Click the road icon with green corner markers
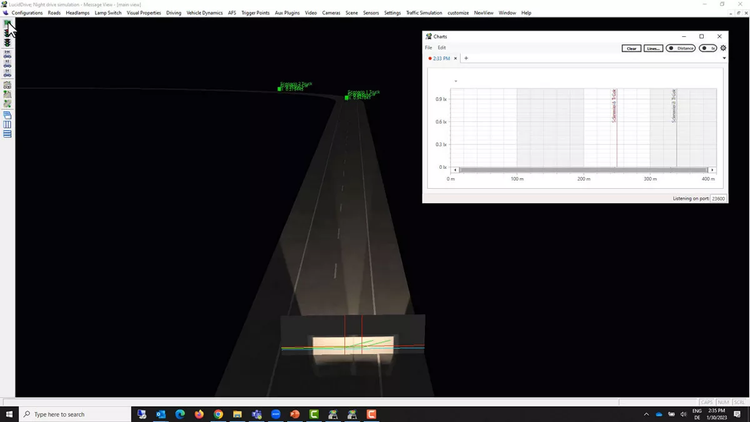 pyautogui.click(x=7, y=104)
